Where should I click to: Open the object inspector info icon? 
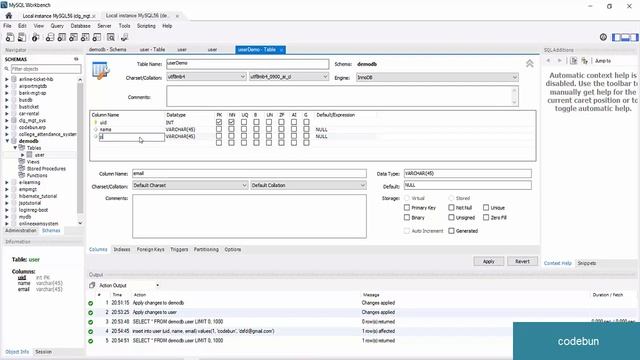(x=36, y=38)
